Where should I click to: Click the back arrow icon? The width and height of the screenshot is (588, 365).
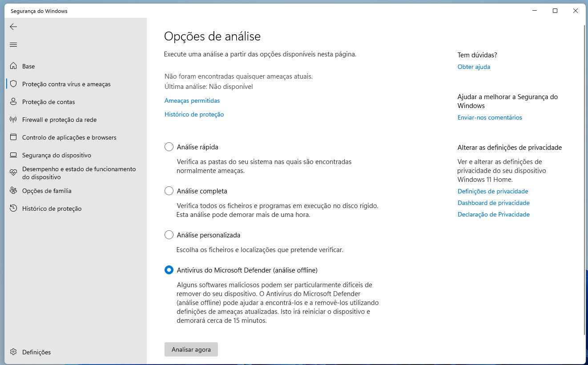(x=13, y=27)
